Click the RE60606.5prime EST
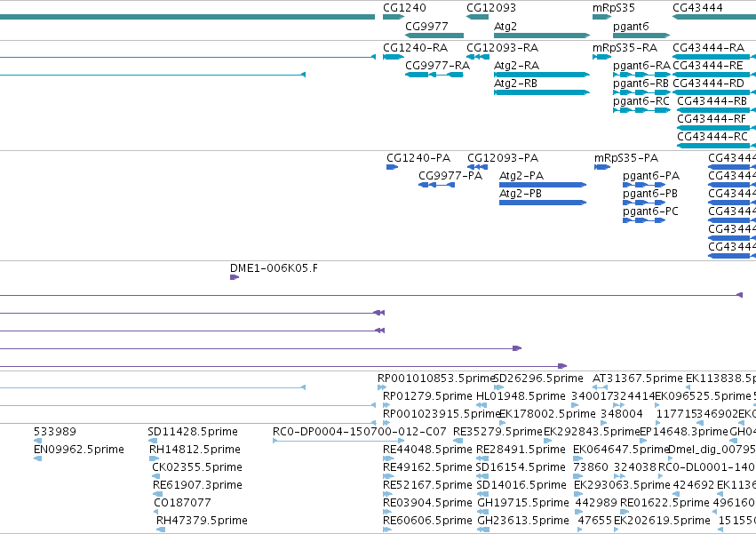The image size is (756, 534). (387, 530)
